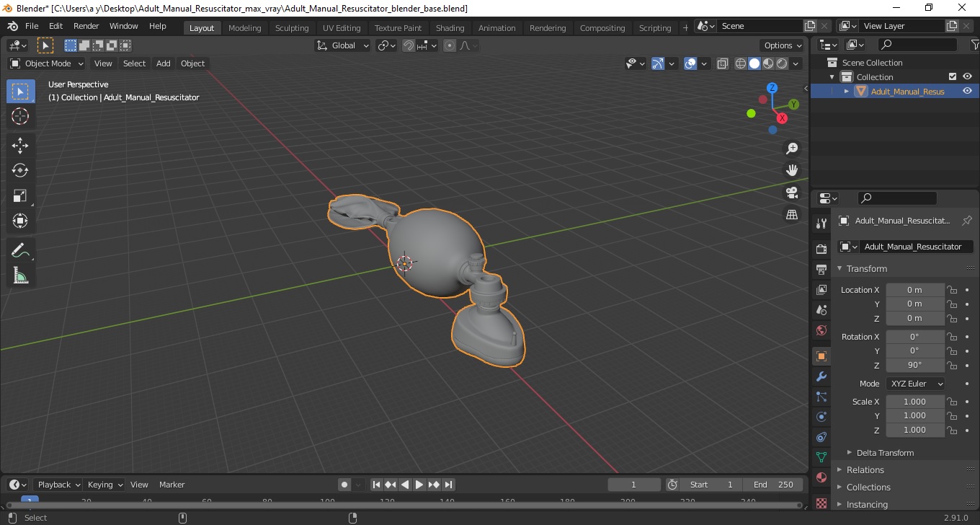Toggle viewport gizmos display
The width and height of the screenshot is (980, 525).
click(658, 63)
